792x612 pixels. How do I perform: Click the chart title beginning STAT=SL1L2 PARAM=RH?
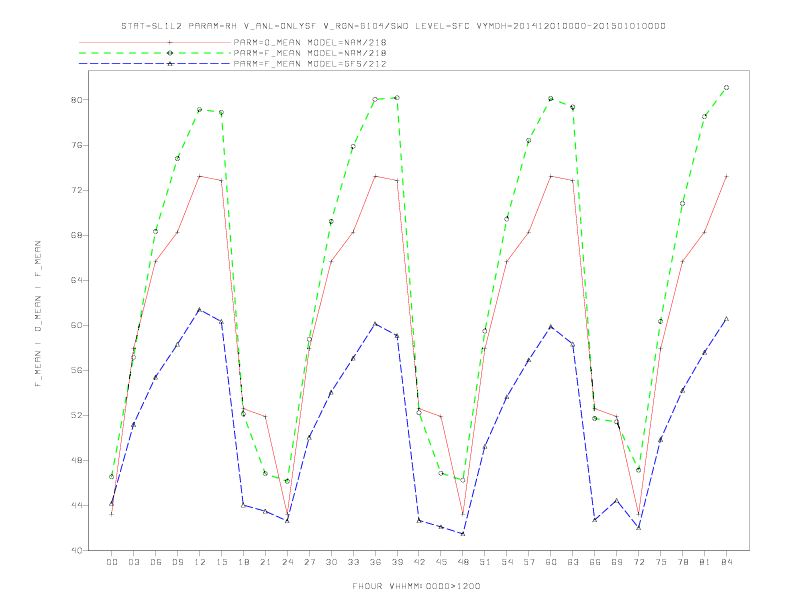tap(393, 26)
